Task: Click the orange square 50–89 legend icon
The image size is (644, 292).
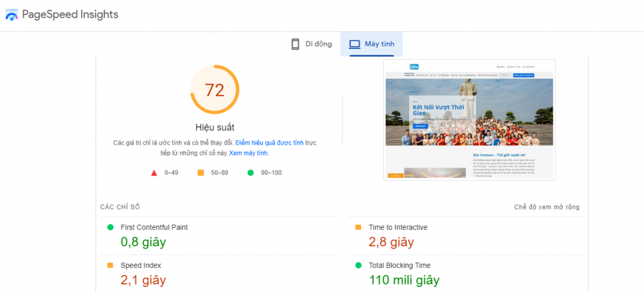Action: click(201, 172)
